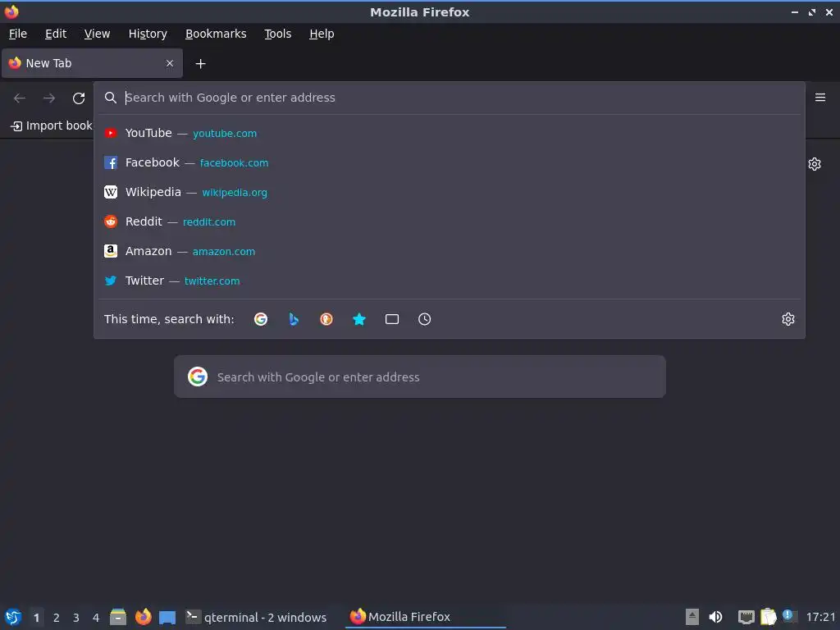Open the desktop start menu icon in taskbar
The width and height of the screenshot is (840, 630).
pos(13,617)
